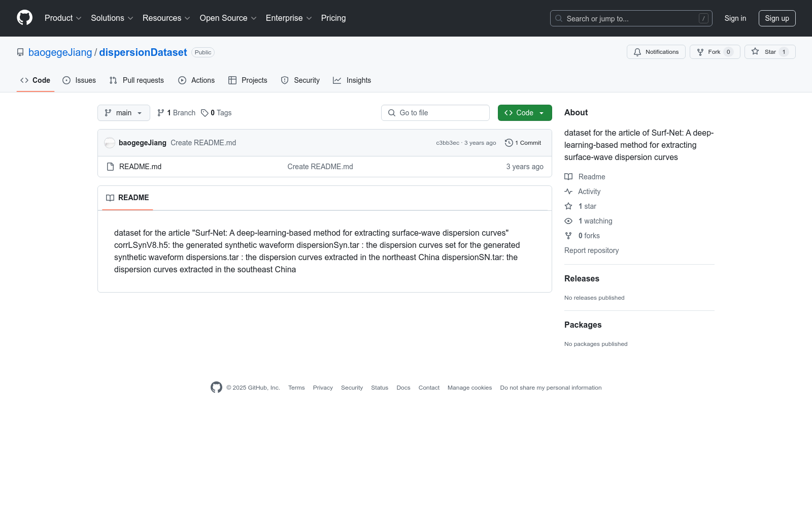
Task: Open the Status footer link
Action: pyautogui.click(x=380, y=388)
